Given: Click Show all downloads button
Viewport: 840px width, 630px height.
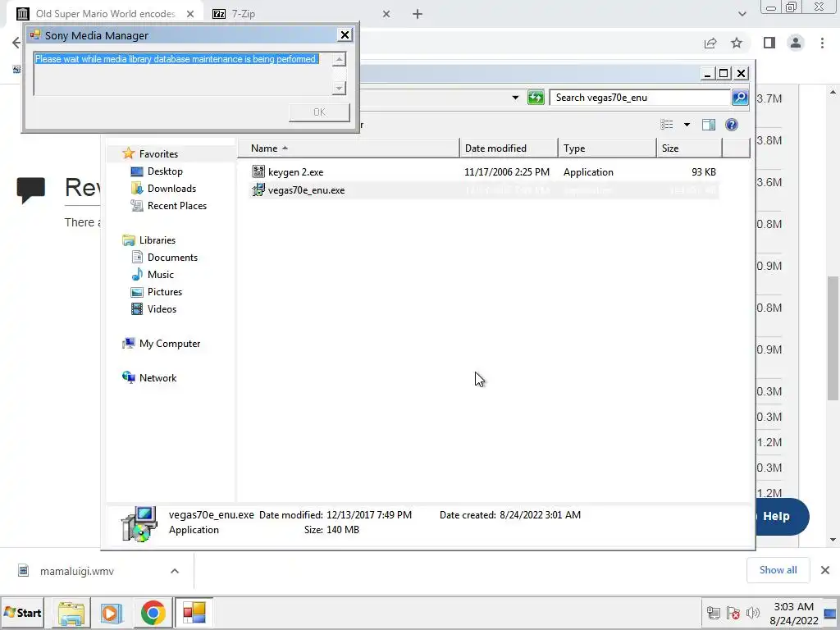Looking at the screenshot, I should pyautogui.click(x=778, y=570).
